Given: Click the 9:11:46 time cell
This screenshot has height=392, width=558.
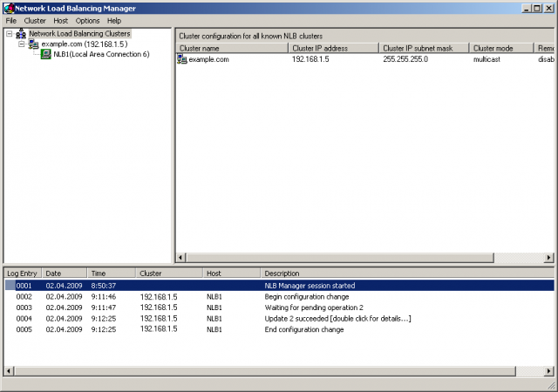Looking at the screenshot, I should click(104, 297).
